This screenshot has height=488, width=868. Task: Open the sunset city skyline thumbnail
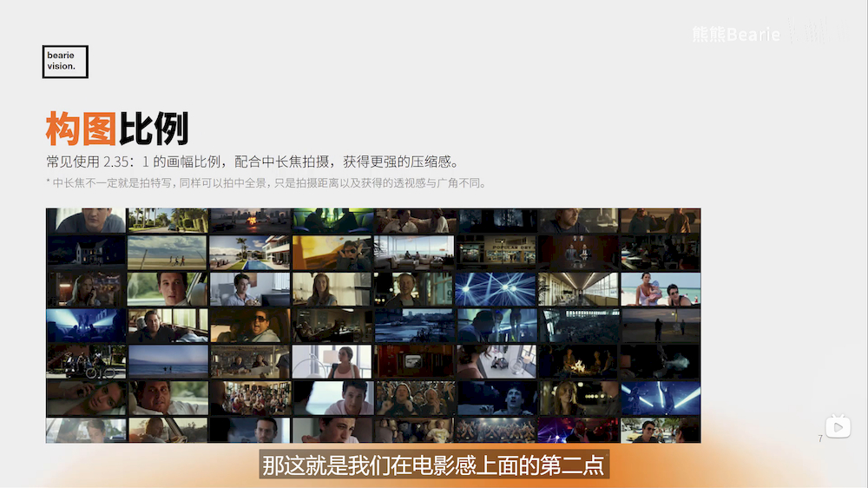click(x=249, y=220)
